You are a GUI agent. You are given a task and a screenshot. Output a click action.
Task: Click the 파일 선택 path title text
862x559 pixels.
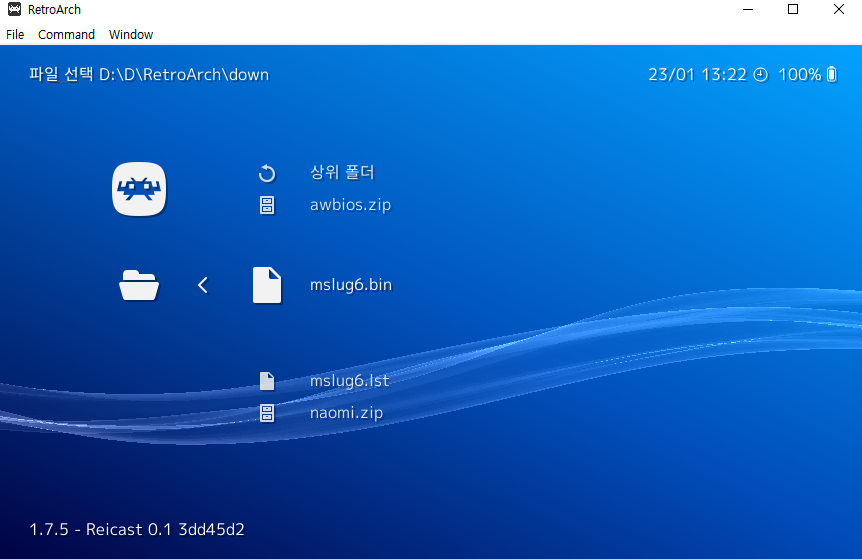(x=149, y=75)
